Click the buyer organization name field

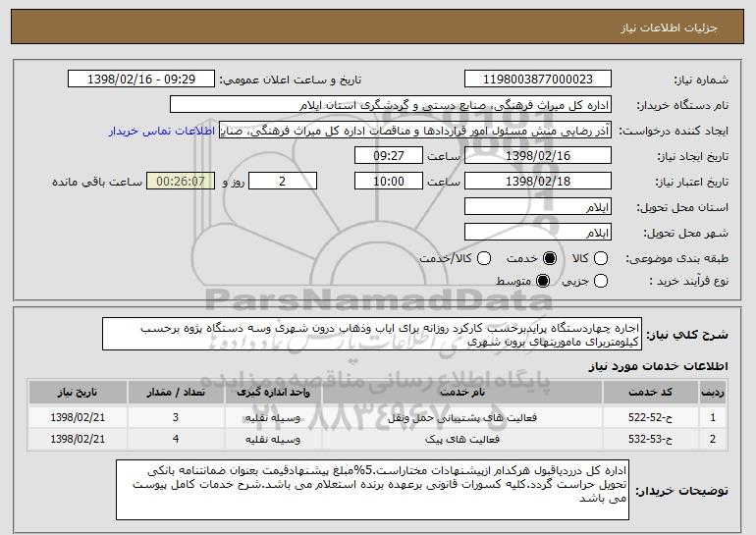tap(391, 105)
